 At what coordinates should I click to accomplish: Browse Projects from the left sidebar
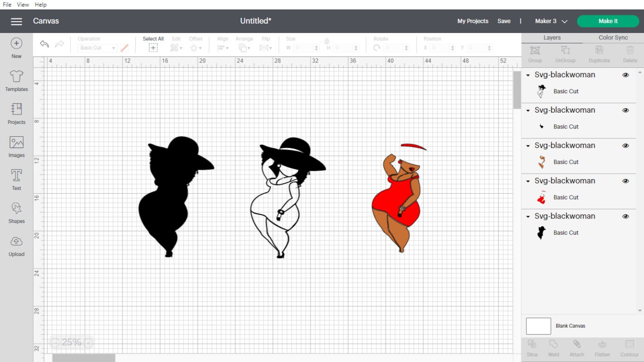pyautogui.click(x=16, y=113)
